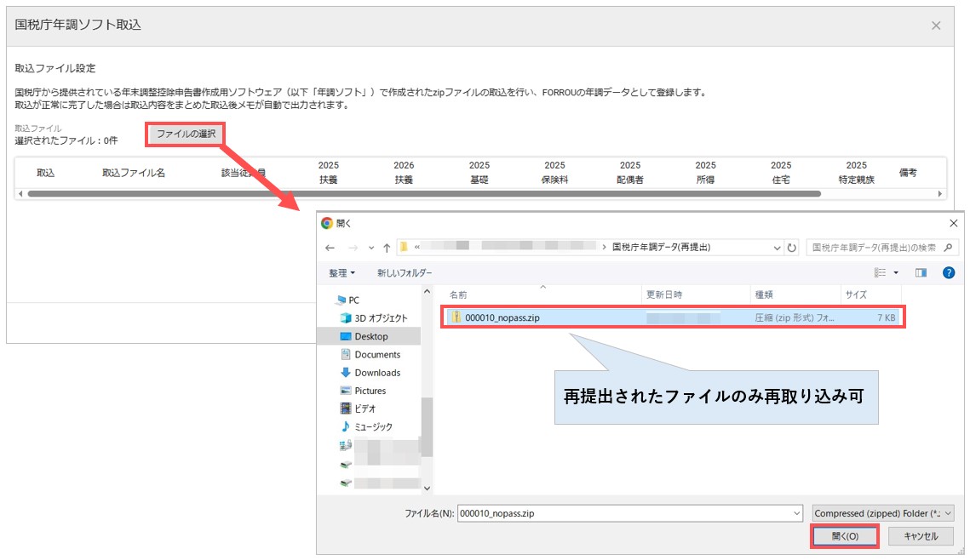The image size is (970, 560).
Task: Open the 整理 menu
Action: pyautogui.click(x=342, y=272)
